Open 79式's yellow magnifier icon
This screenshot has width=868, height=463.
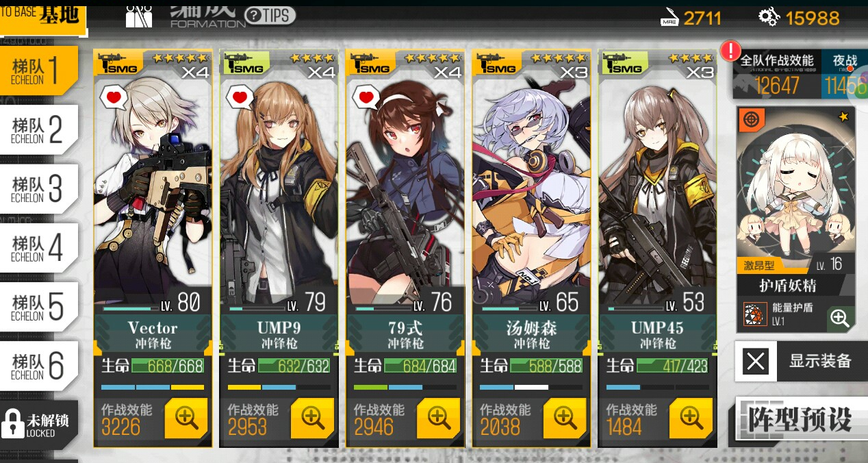point(438,418)
